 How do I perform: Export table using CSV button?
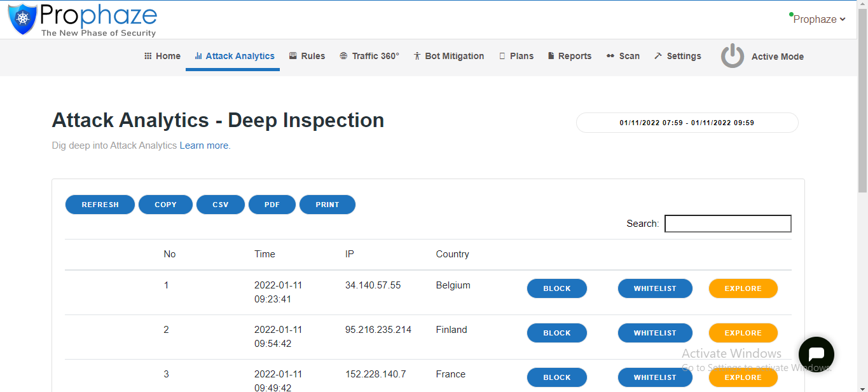coord(220,205)
